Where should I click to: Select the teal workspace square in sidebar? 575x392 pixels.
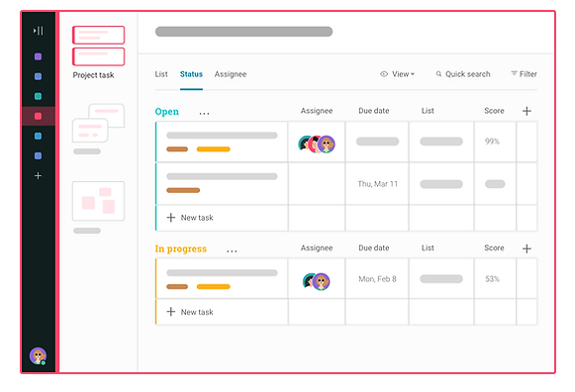click(39, 96)
